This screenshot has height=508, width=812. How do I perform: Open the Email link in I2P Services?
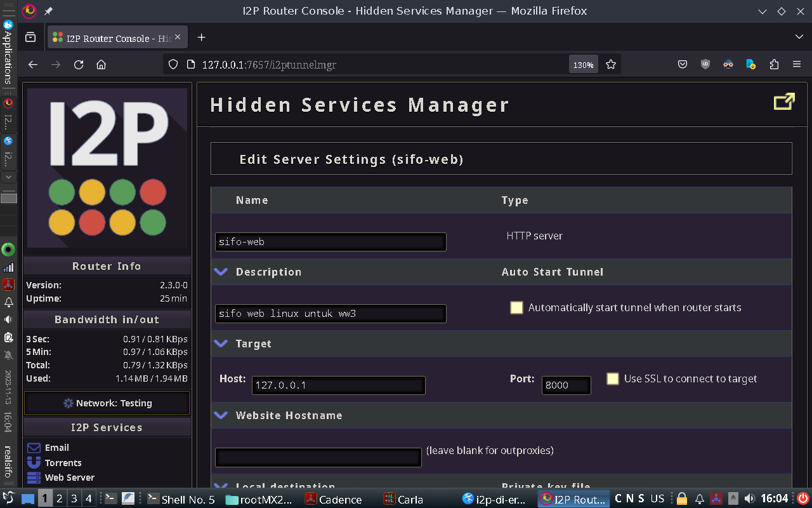[x=57, y=448]
